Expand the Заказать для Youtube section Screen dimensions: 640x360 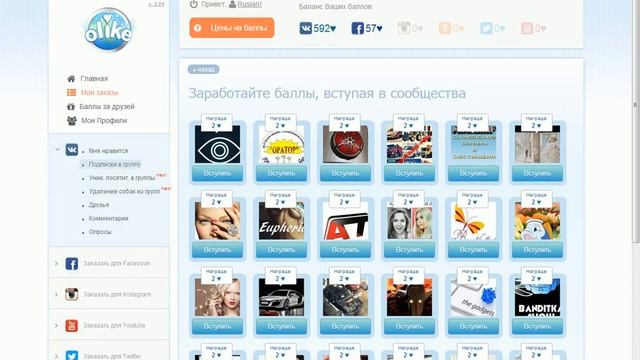point(56,325)
